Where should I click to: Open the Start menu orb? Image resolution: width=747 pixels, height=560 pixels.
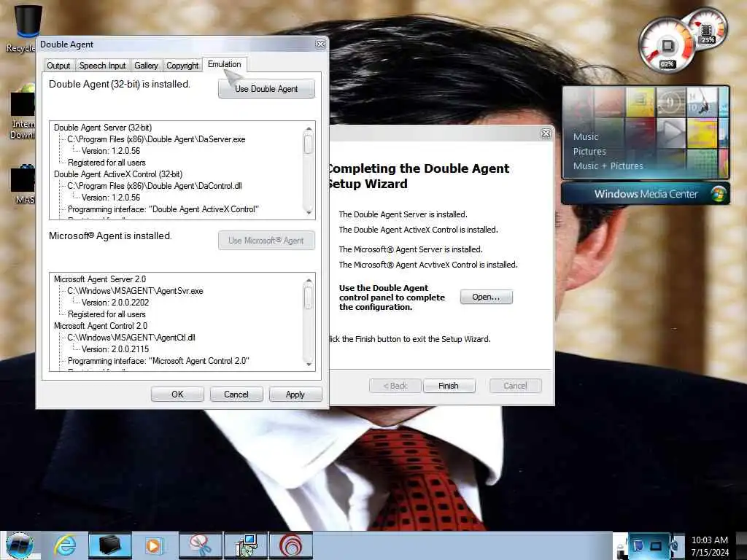point(19,545)
